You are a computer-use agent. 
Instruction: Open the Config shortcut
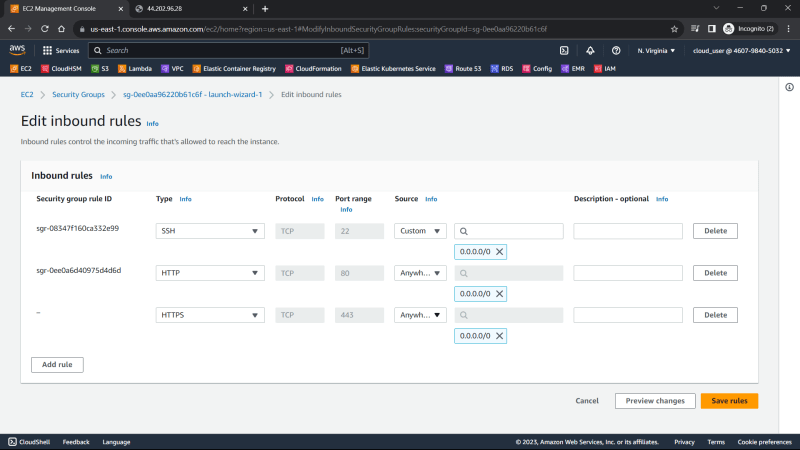(537, 68)
